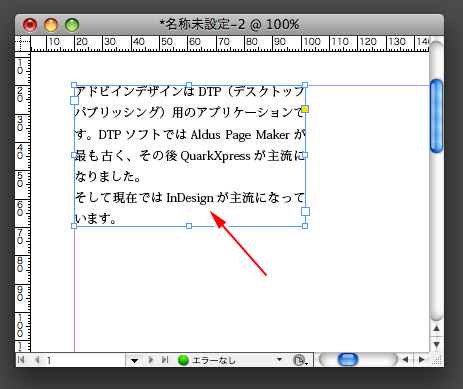Open preflight menu dropdown arrow
463x389 pixels.
coord(279,359)
